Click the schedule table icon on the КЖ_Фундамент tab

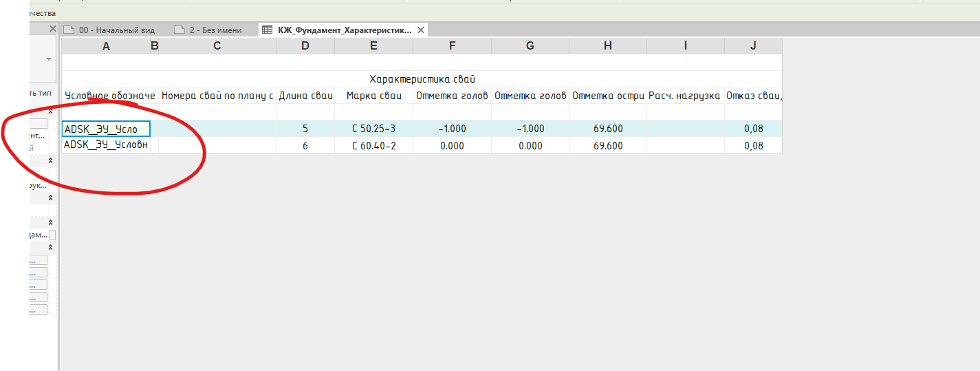(x=267, y=30)
